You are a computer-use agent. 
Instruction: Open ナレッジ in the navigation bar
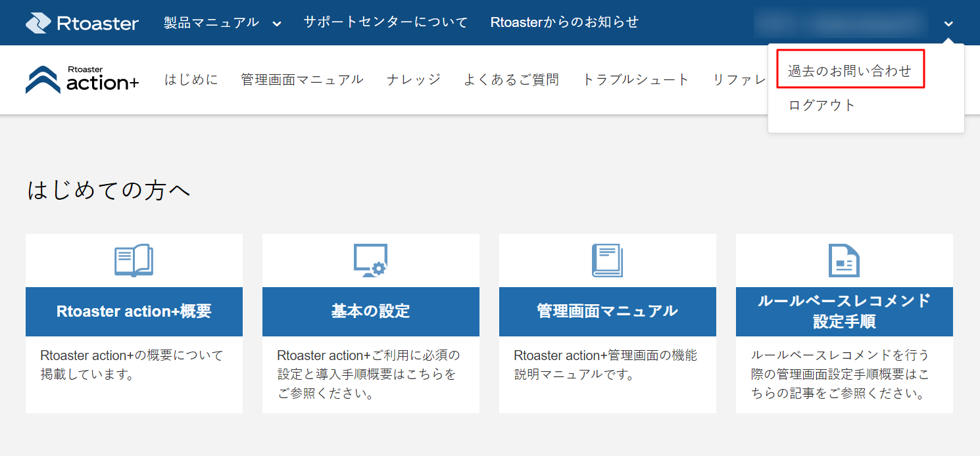[414, 80]
